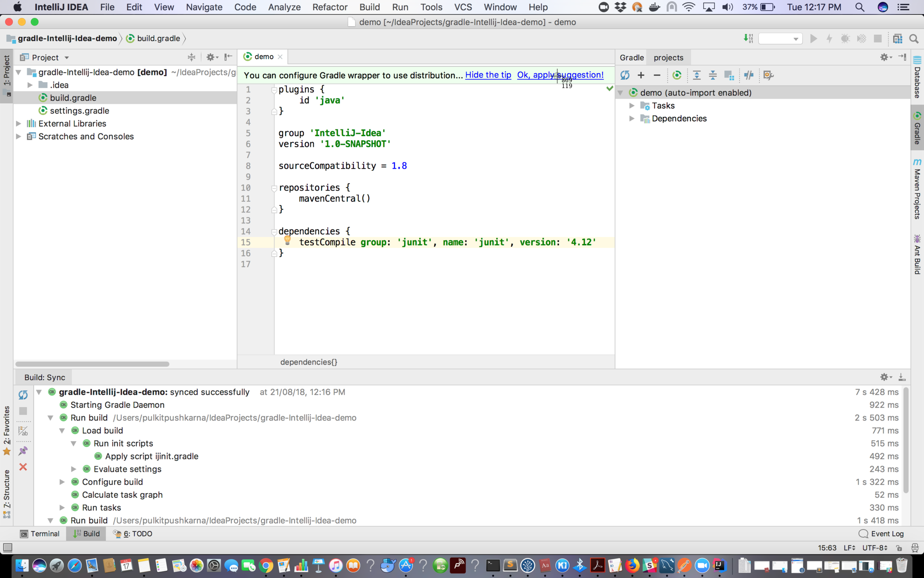Click Ok, apply suggestion link
The image size is (924, 578).
(x=560, y=75)
